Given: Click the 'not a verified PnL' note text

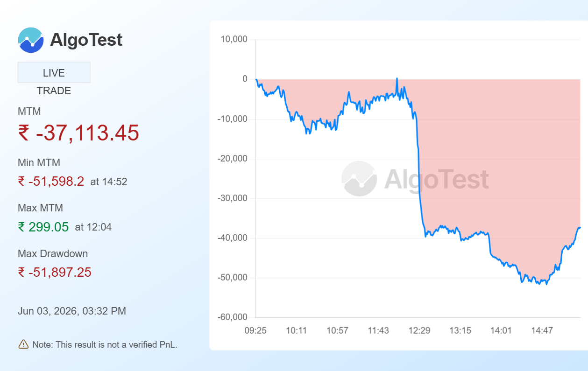Looking at the screenshot, I should point(105,345).
